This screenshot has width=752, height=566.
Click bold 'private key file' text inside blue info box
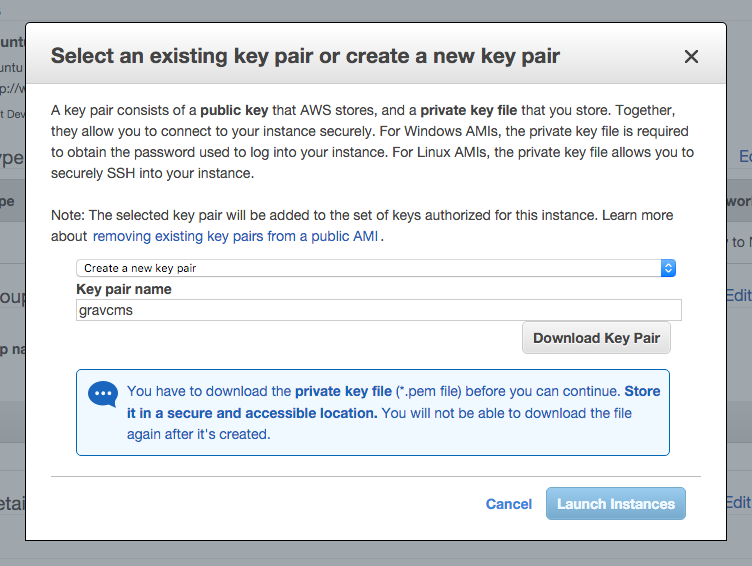point(343,391)
